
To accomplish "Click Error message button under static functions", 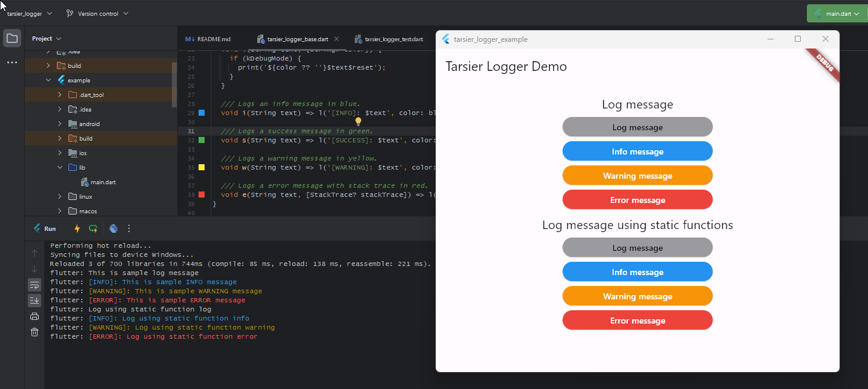I will (x=637, y=321).
